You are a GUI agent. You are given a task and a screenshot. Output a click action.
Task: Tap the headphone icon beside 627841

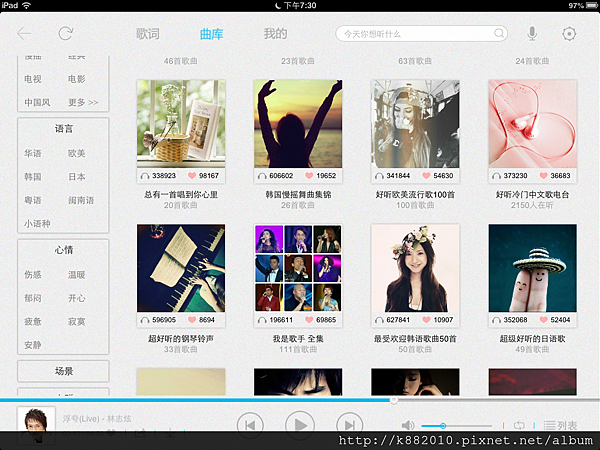[379, 320]
